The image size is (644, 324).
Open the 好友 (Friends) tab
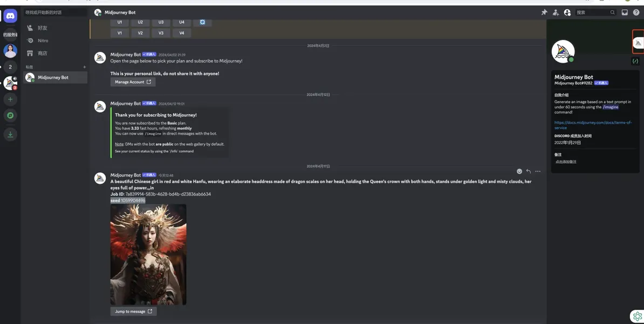click(42, 28)
